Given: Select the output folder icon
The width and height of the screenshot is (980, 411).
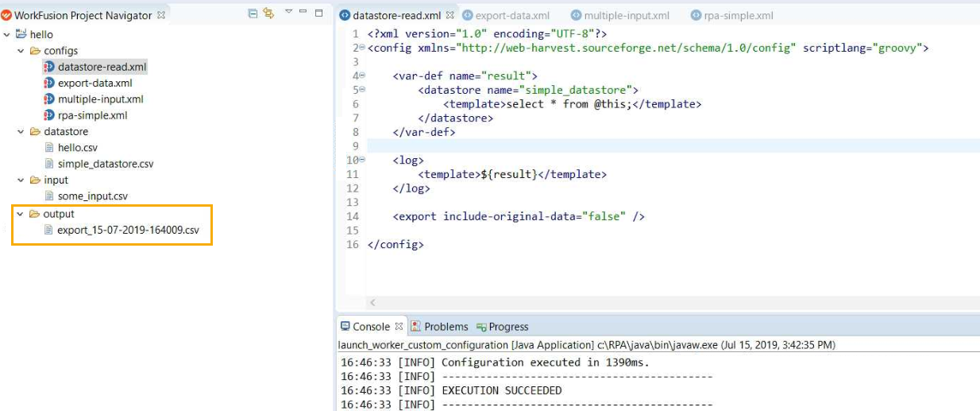Looking at the screenshot, I should (35, 214).
